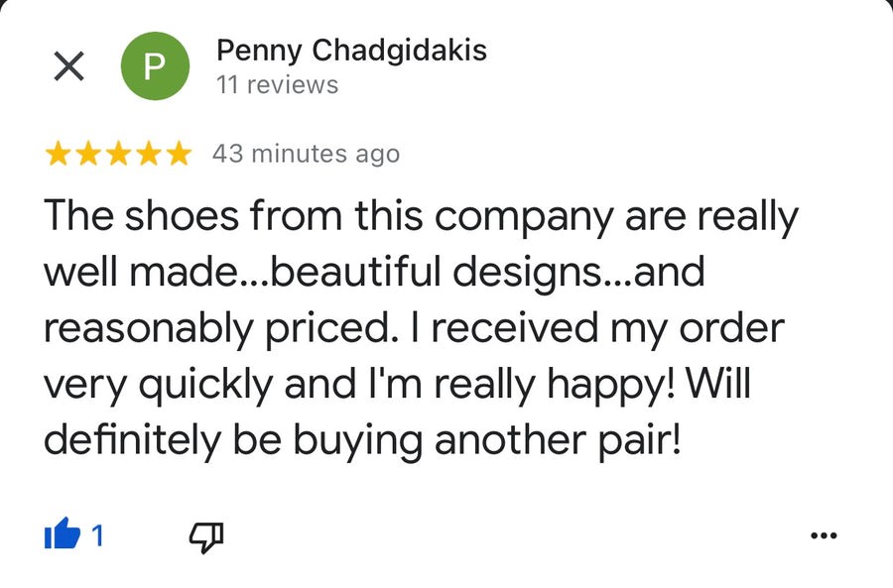Click the fourth yellow rating star
This screenshot has height=588, width=893.
148,154
